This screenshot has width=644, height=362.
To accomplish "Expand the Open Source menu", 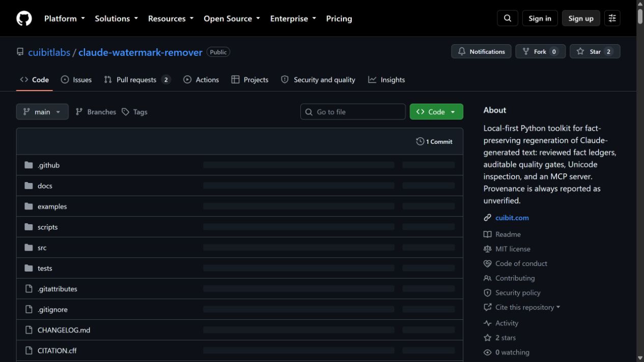I will click(232, 18).
